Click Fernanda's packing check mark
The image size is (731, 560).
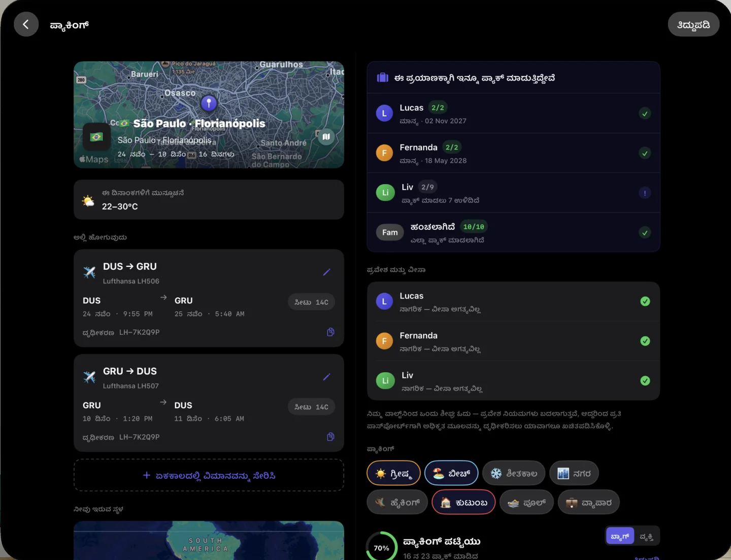click(x=645, y=153)
